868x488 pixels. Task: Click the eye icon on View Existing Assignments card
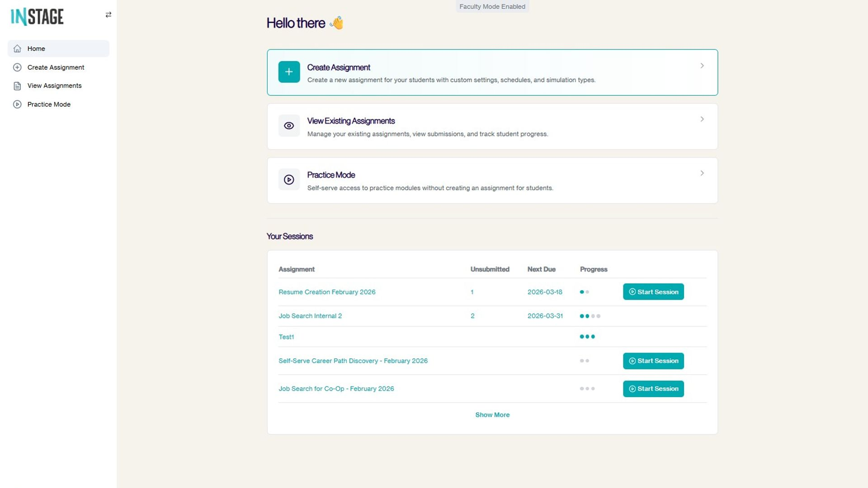pyautogui.click(x=289, y=126)
